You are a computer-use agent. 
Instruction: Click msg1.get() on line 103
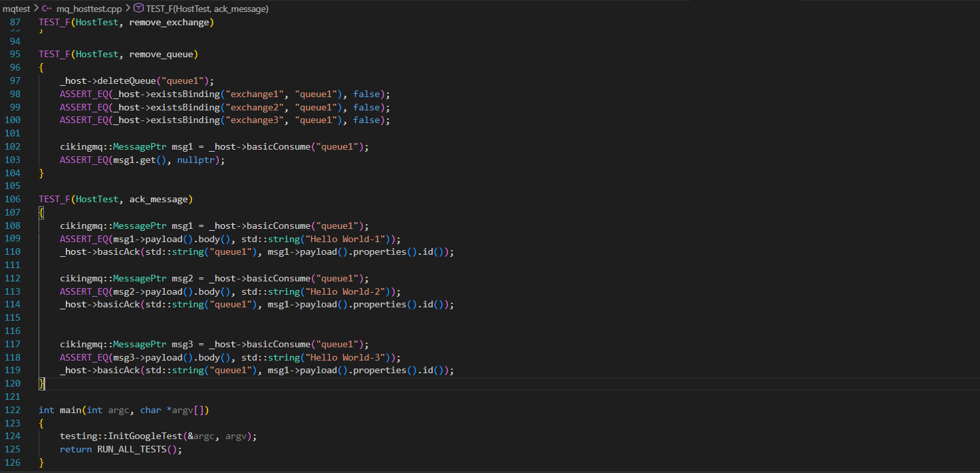(x=140, y=160)
